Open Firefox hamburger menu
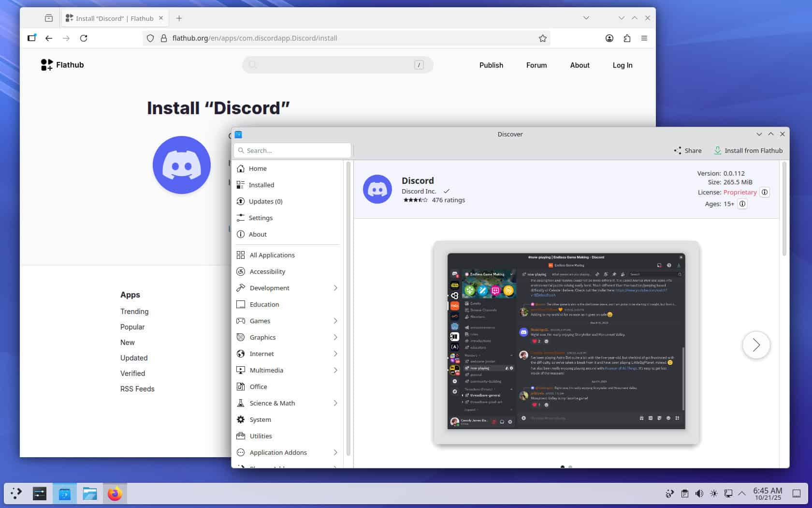Screen dimensions: 812x508 644,38
